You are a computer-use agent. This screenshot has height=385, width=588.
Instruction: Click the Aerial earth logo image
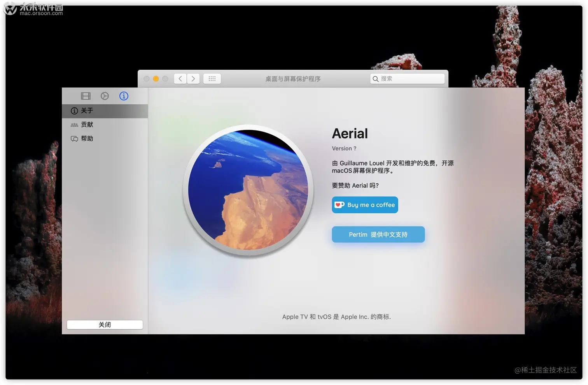[248, 190]
